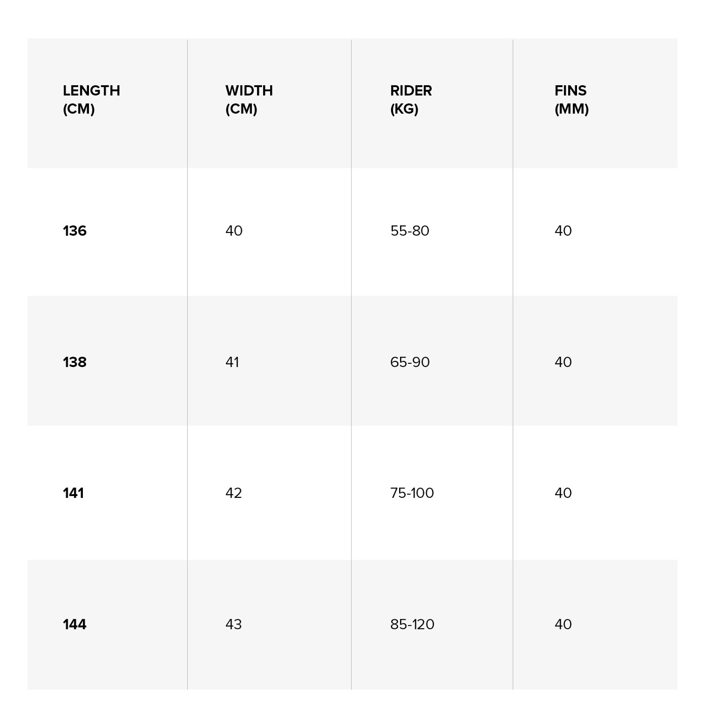Viewport: 706px width, 728px height.
Task: Click the LENGTH (CM) column header
Action: coord(91,100)
